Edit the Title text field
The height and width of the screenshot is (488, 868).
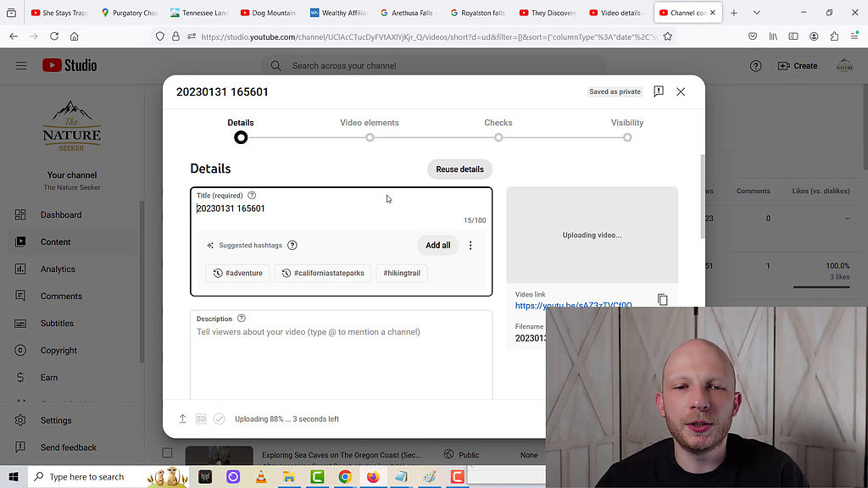tap(341, 208)
